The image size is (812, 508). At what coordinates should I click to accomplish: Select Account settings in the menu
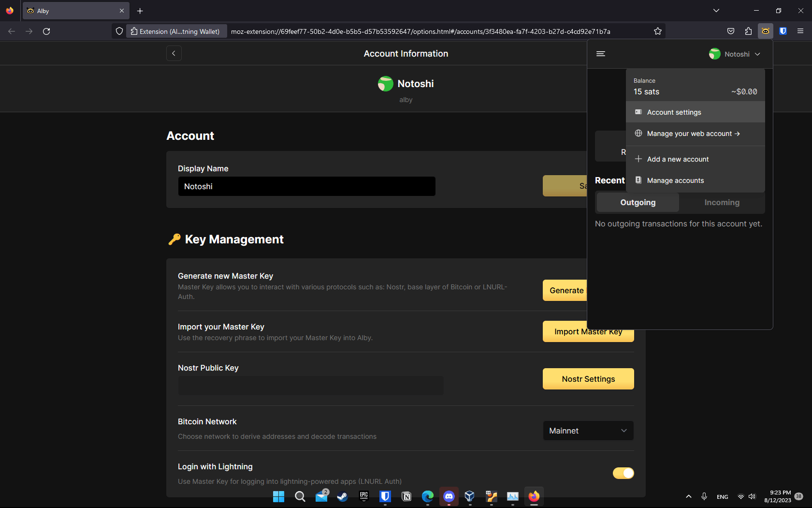coord(674,112)
